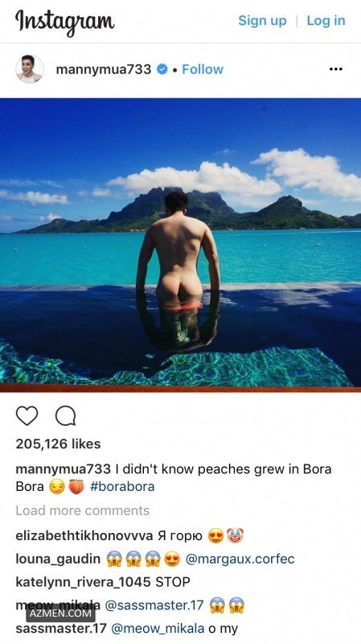Click the Instagram logo

click(65, 22)
